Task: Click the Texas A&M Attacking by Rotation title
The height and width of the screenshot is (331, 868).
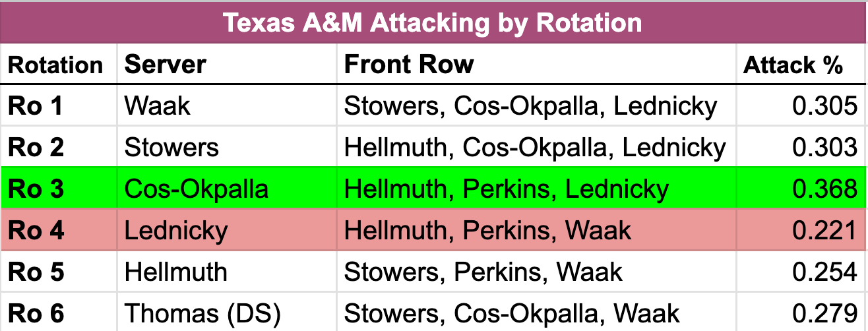Action: (x=433, y=23)
